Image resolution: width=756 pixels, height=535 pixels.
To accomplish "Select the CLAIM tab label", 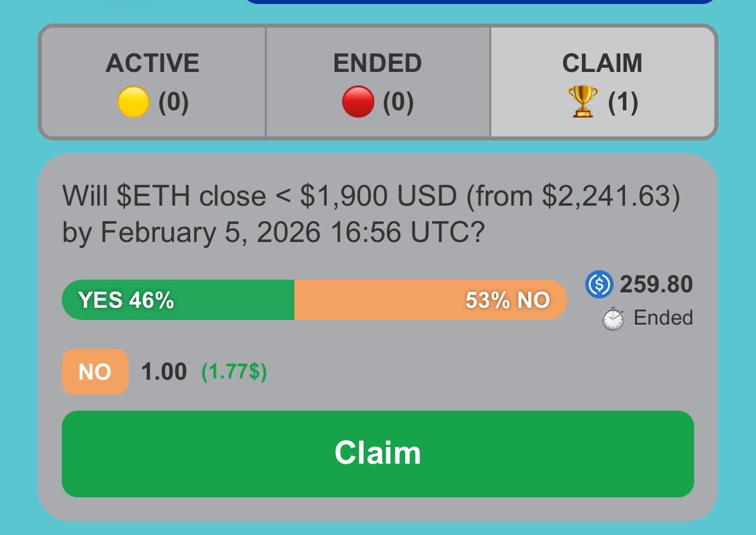I will pyautogui.click(x=602, y=63).
